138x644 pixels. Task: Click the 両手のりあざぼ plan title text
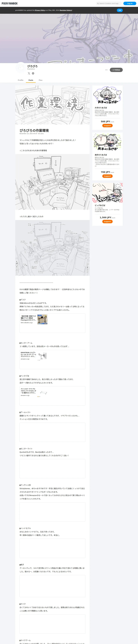101,155
